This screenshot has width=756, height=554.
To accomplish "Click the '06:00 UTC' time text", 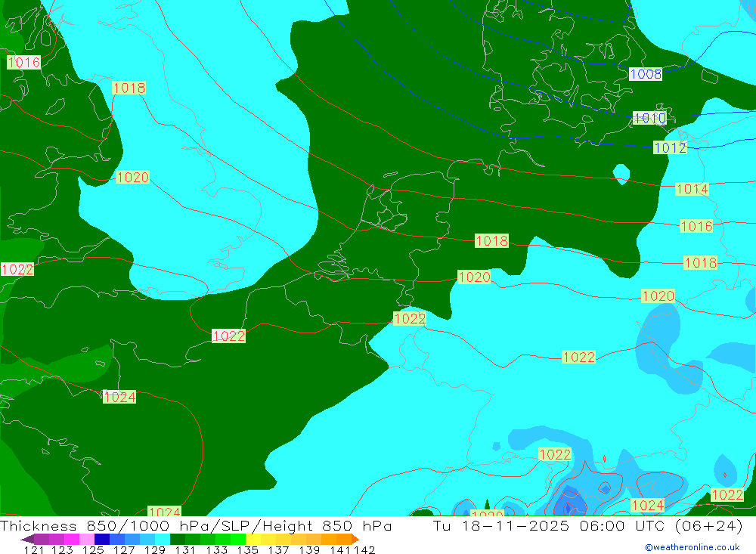I will point(622,525).
